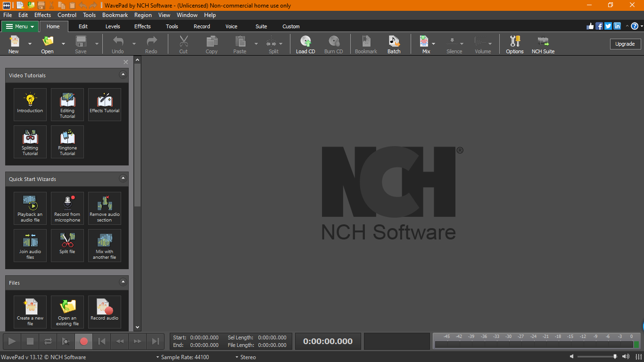Collapse the Quick Start Wizards section
The image size is (644, 362).
123,178
